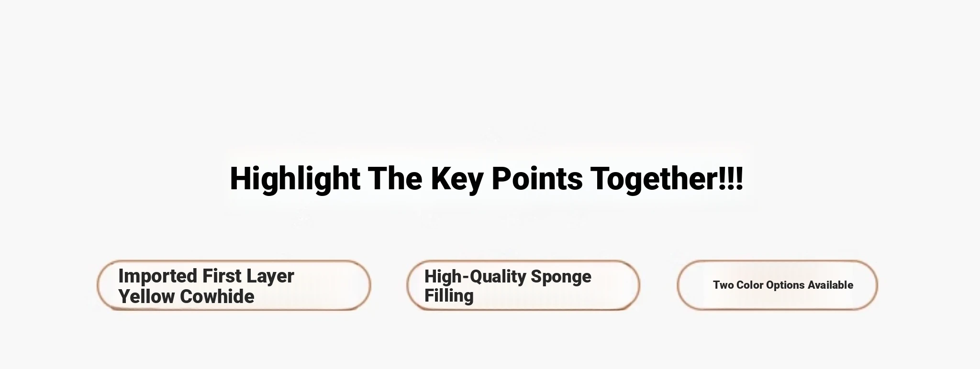The height and width of the screenshot is (369, 980).
Task: Click the word Together in the heading
Action: pyautogui.click(x=654, y=179)
